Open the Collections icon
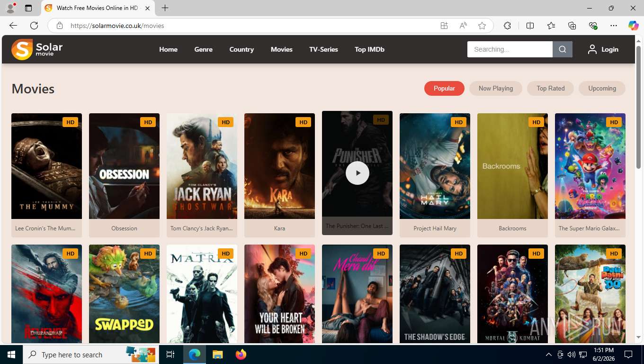This screenshot has width=644, height=364. point(572,26)
